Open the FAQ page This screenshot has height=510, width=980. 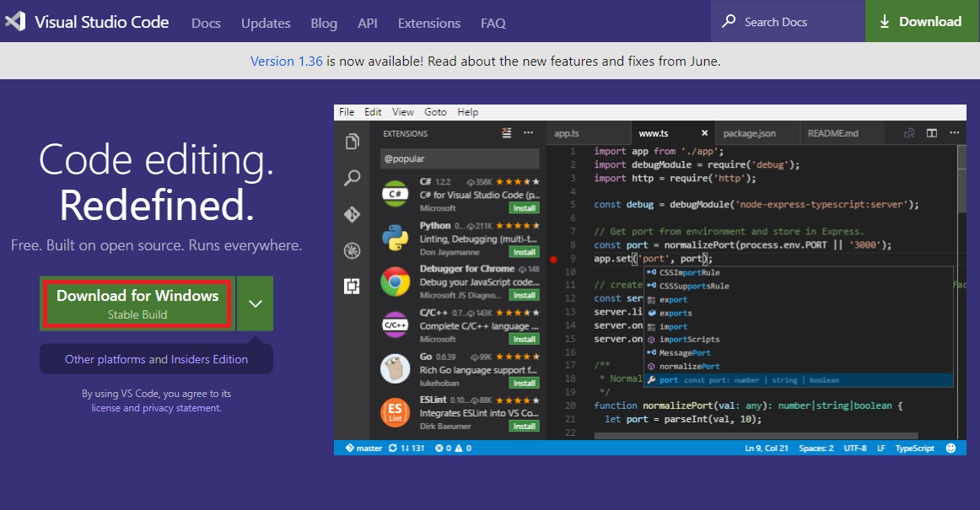493,23
